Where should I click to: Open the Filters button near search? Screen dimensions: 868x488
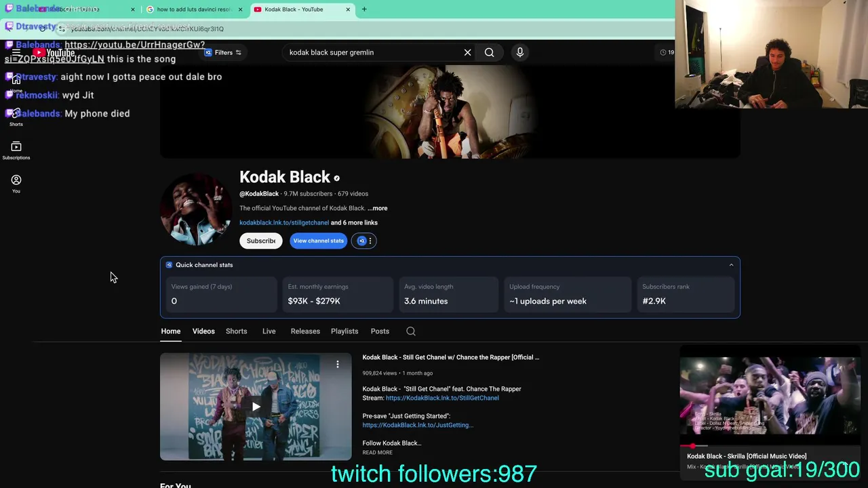click(223, 52)
